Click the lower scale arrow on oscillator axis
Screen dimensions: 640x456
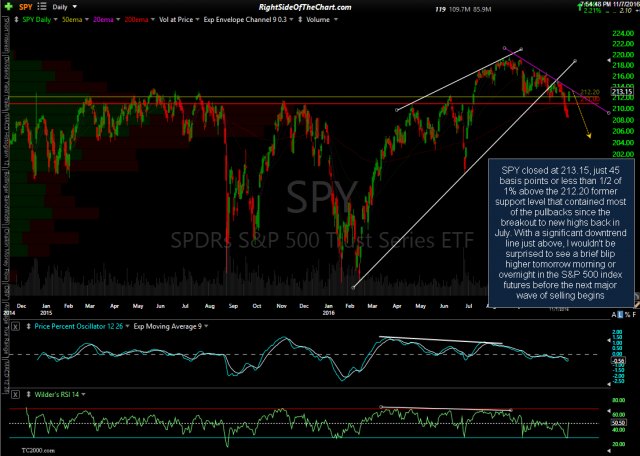[610, 384]
